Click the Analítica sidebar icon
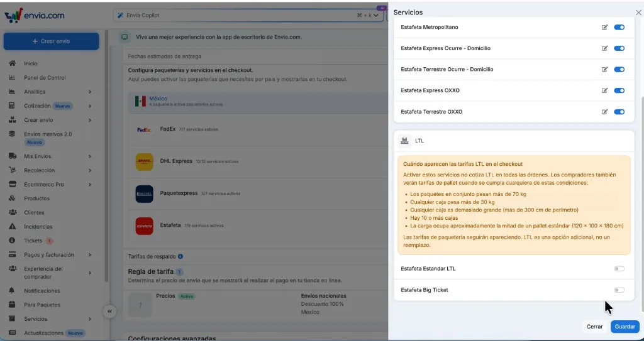The width and height of the screenshot is (644, 341). tap(13, 92)
